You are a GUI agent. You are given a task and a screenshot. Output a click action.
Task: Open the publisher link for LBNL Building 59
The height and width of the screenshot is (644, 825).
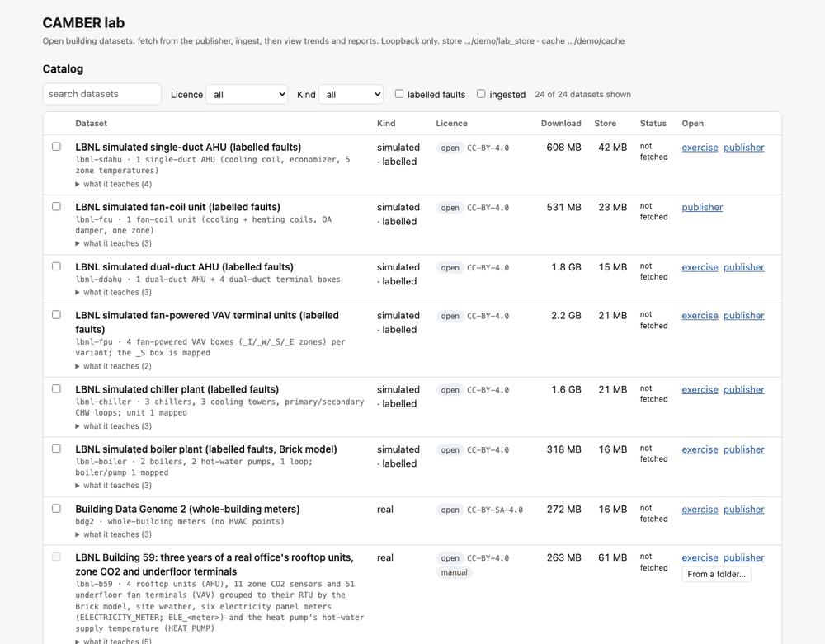click(743, 558)
